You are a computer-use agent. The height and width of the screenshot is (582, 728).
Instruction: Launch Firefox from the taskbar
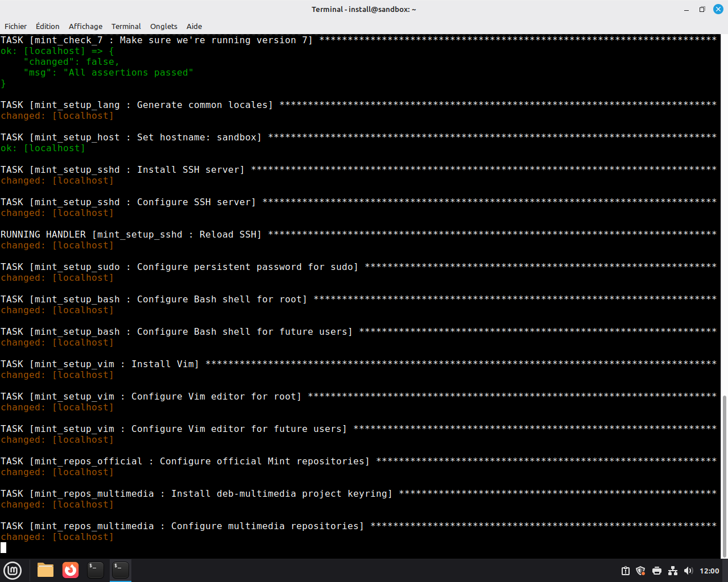[70, 570]
